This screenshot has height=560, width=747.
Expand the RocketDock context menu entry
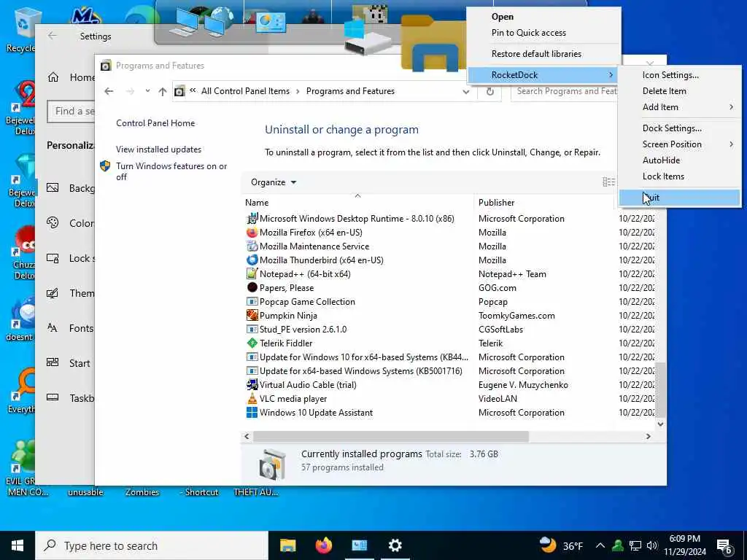point(543,75)
